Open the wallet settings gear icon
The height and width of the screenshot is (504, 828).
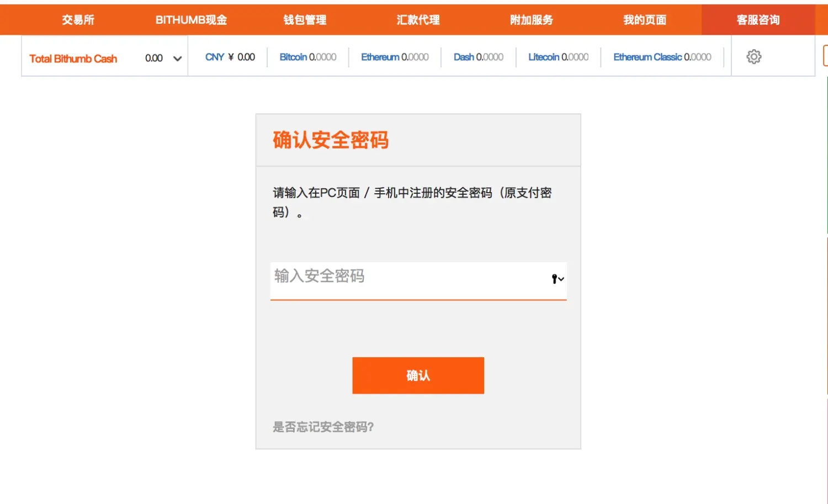(x=753, y=56)
